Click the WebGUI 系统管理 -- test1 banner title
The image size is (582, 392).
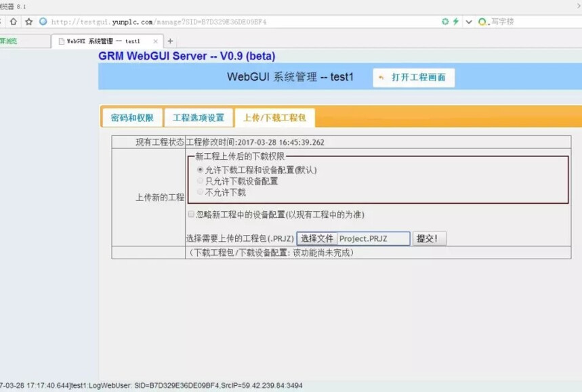(x=290, y=77)
